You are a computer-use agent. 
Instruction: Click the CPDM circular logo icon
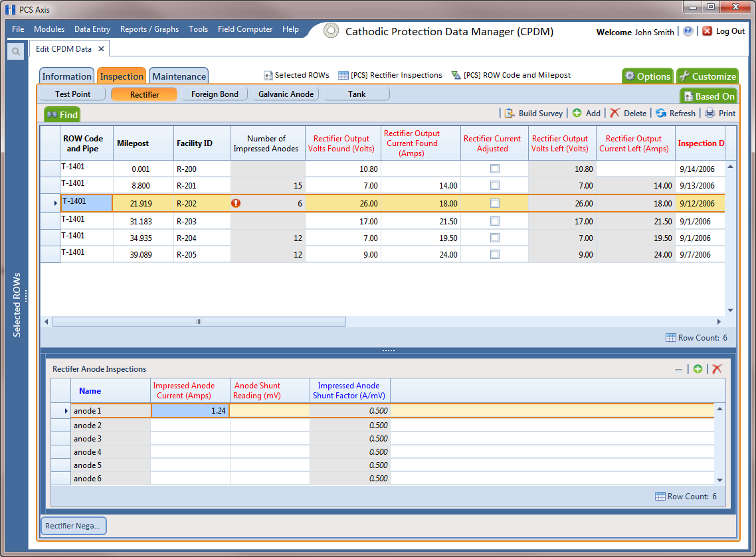331,31
